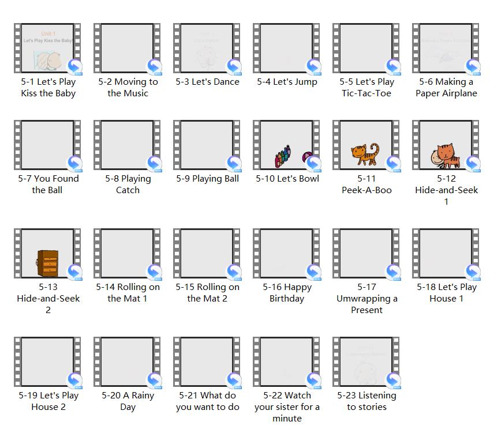
Task: Select the 5-5 Let's Play Tic-Tac-Toe icon
Action: (366, 49)
